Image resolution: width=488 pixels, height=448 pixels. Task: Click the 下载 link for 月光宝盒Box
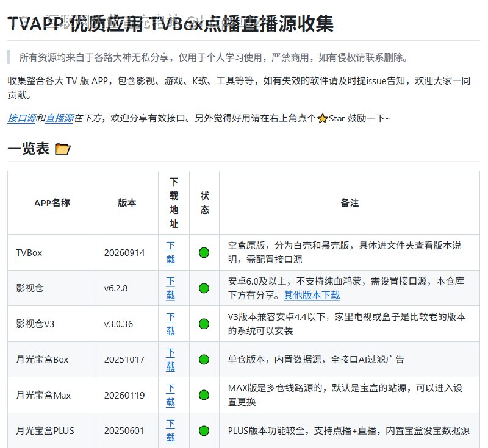[x=170, y=360]
